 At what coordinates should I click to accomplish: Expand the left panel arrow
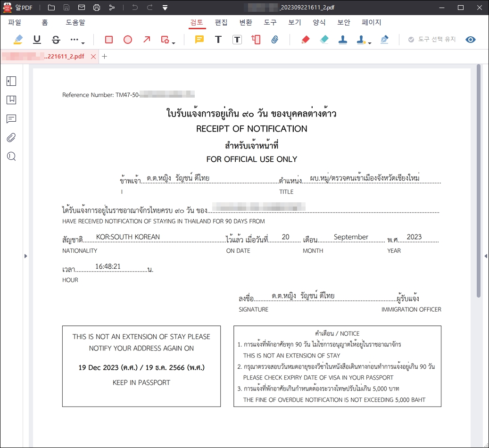25,256
